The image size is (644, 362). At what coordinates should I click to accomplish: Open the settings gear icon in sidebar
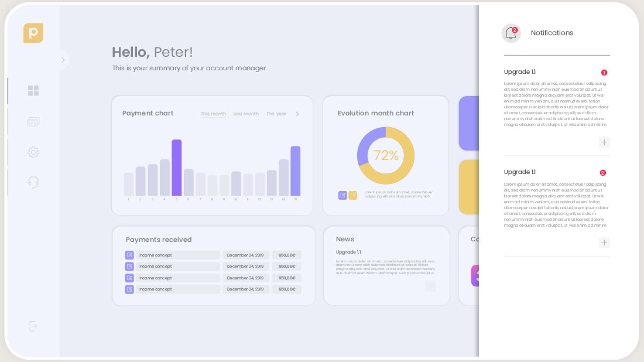click(x=33, y=152)
